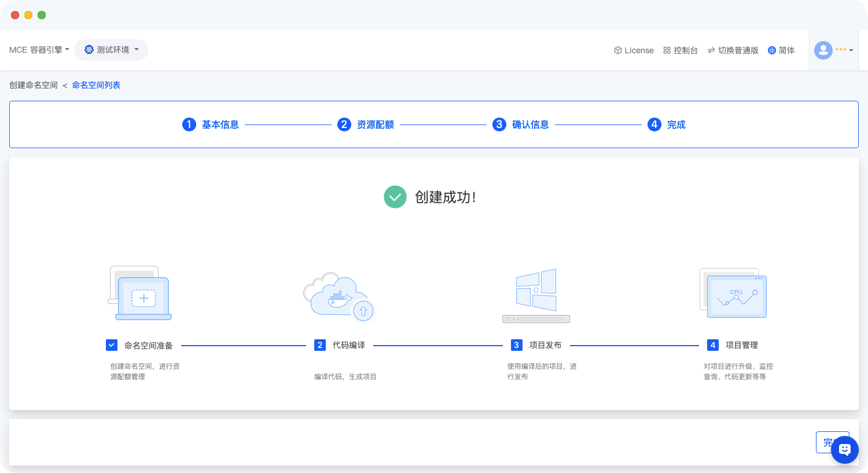Viewport: 868px width, 473px height.
Task: Click the CPU monitoring chart illustration
Action: pos(733,294)
